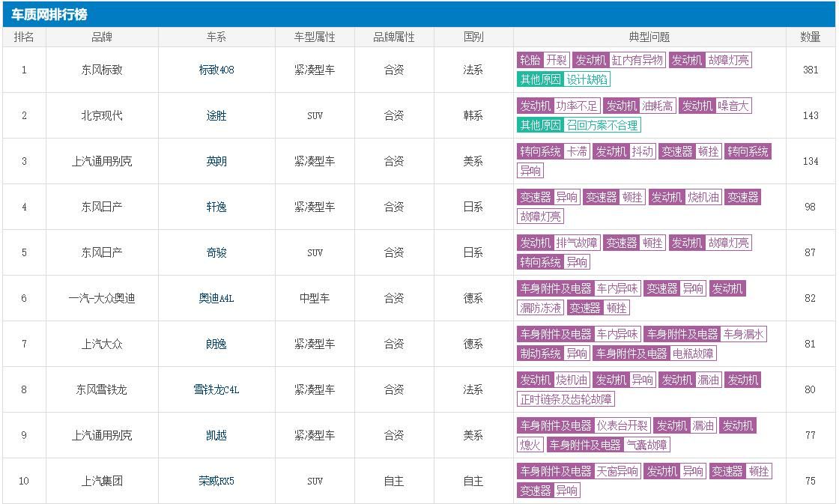The image size is (839, 504).
Task: Select the 其他原因 设计缺陷 tag
Action: tap(563, 79)
